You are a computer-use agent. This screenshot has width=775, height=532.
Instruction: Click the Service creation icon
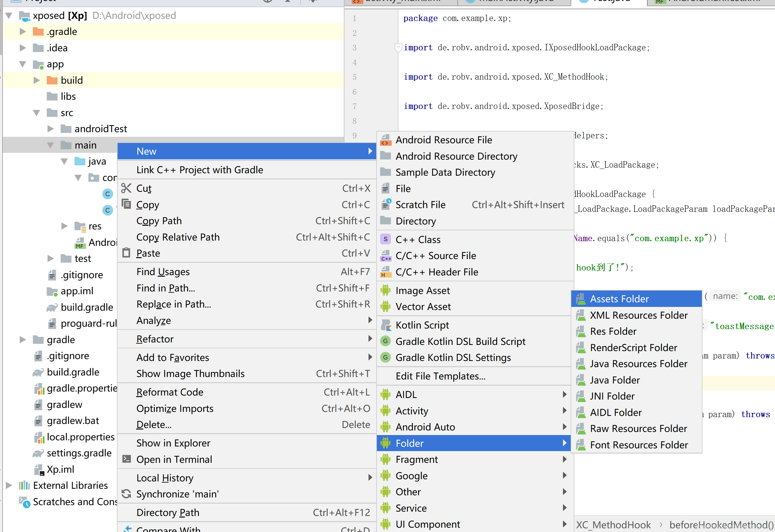coord(386,508)
